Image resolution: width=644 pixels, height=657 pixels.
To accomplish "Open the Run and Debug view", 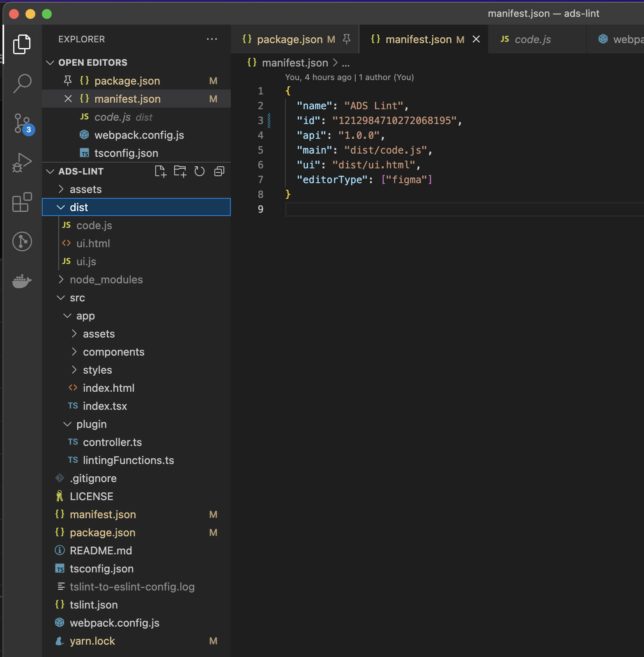I will click(x=22, y=162).
